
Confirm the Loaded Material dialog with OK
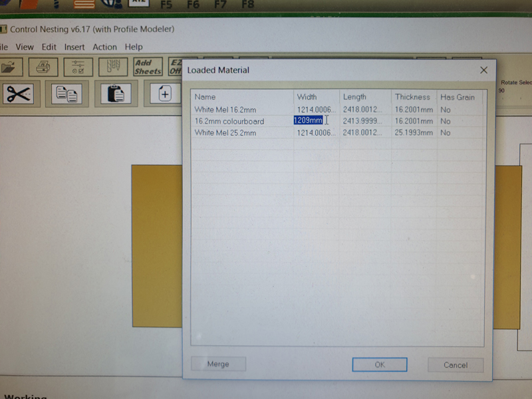click(x=379, y=364)
